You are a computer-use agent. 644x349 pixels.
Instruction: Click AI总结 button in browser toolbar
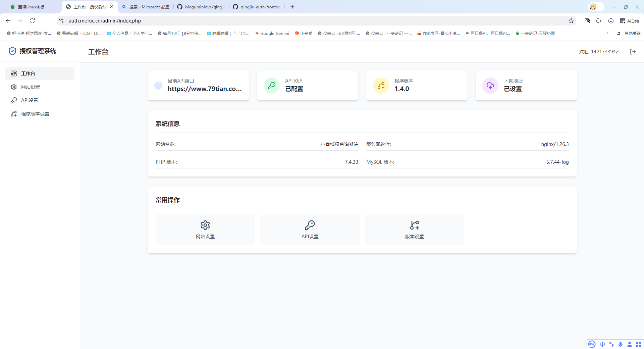[630, 20]
